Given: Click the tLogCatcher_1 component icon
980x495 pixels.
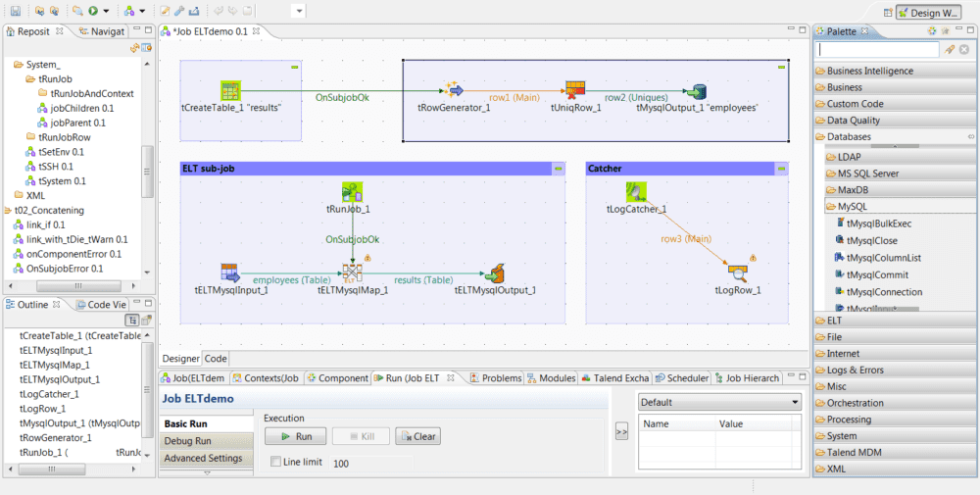Looking at the screenshot, I should point(636,191).
